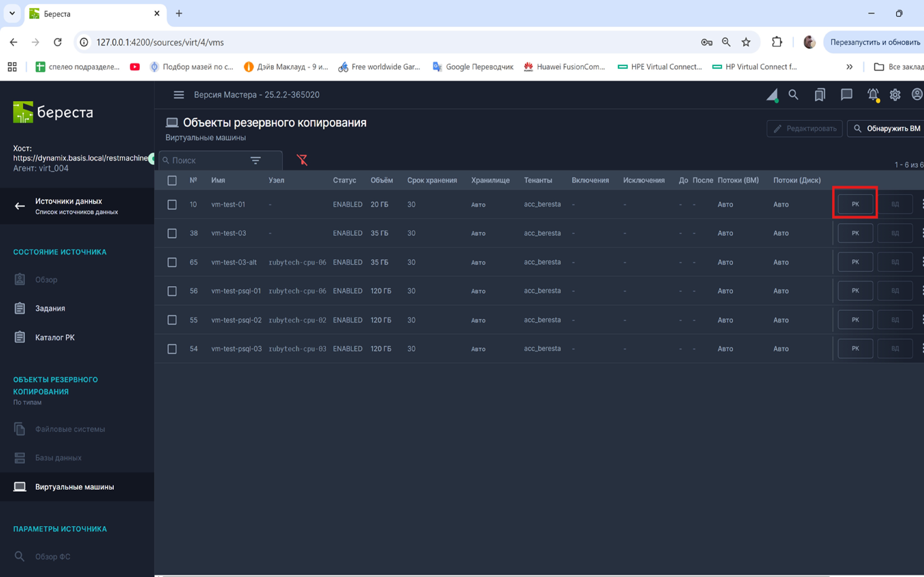This screenshot has width=924, height=577.
Task: Open the settings gear in app header
Action: pyautogui.click(x=895, y=95)
